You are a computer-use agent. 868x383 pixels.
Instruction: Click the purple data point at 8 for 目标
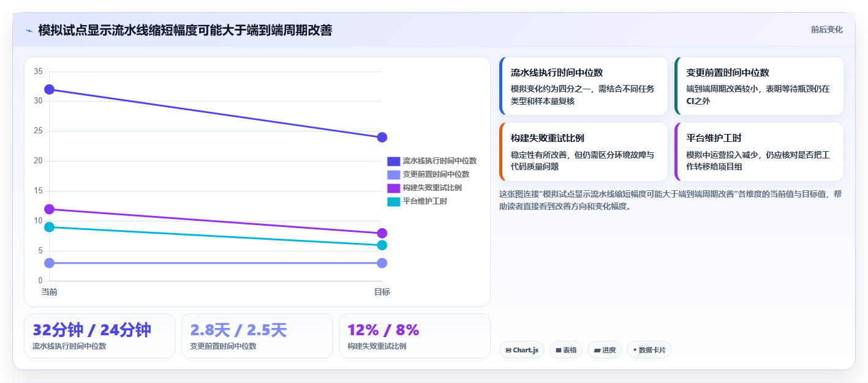(x=382, y=233)
